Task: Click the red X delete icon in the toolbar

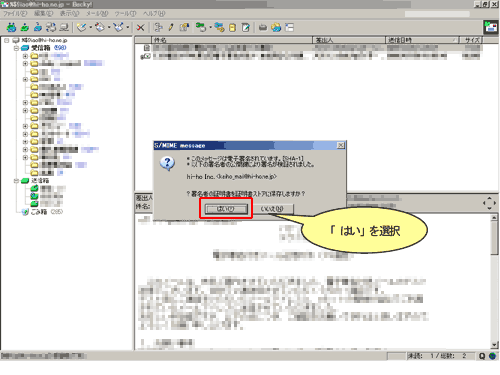Action: (x=140, y=27)
